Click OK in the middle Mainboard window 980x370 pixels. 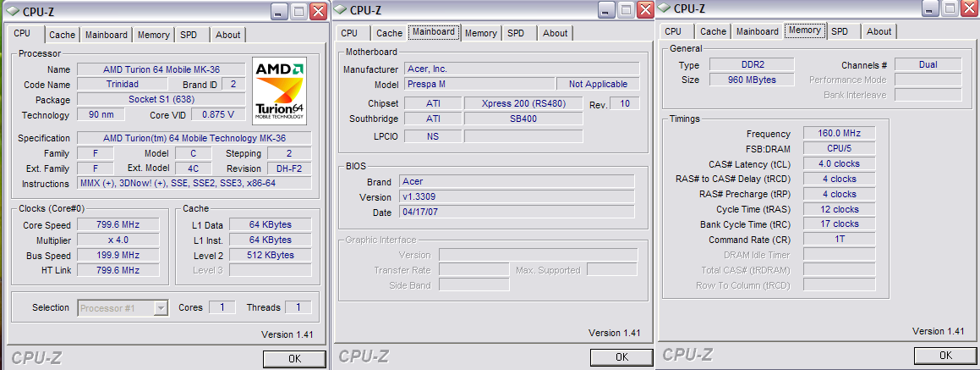point(621,356)
